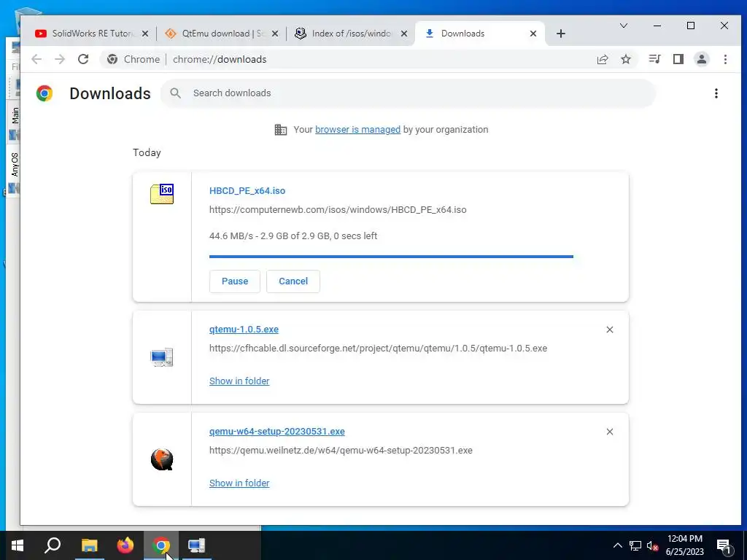Image resolution: width=747 pixels, height=560 pixels.
Task: Click the muted volume tray icon
Action: coord(652,545)
